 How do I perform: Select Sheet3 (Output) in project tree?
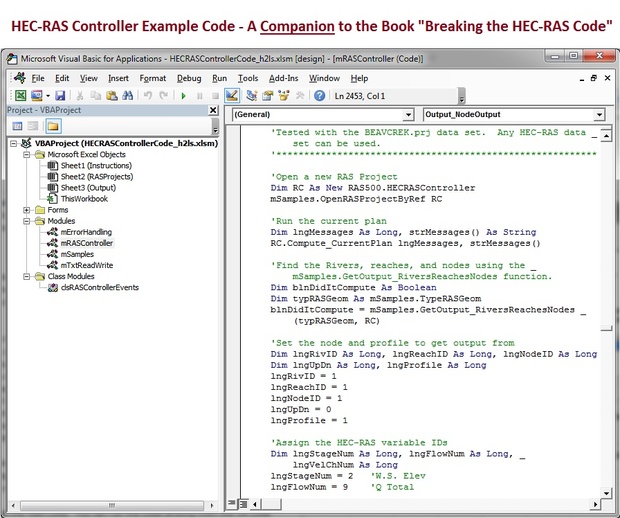88,188
